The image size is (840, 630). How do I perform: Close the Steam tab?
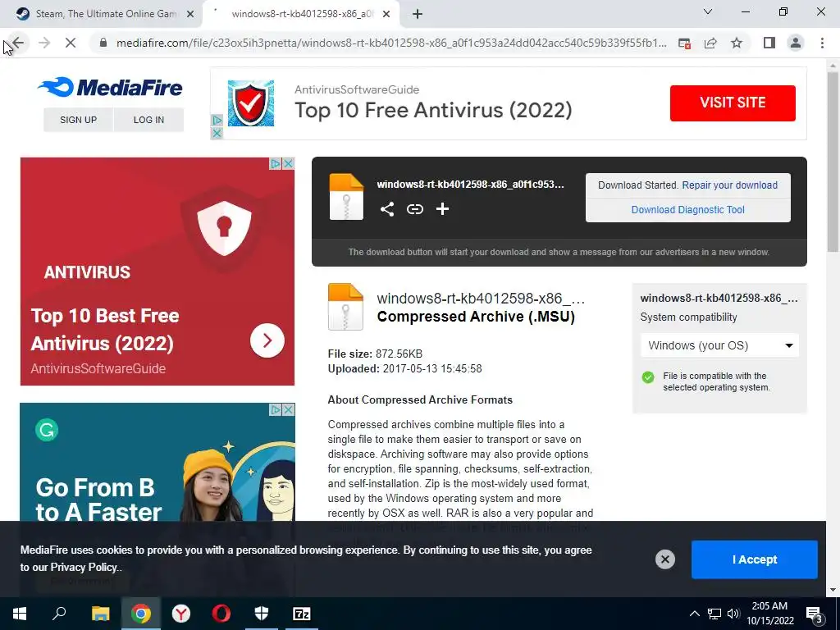[x=190, y=15]
